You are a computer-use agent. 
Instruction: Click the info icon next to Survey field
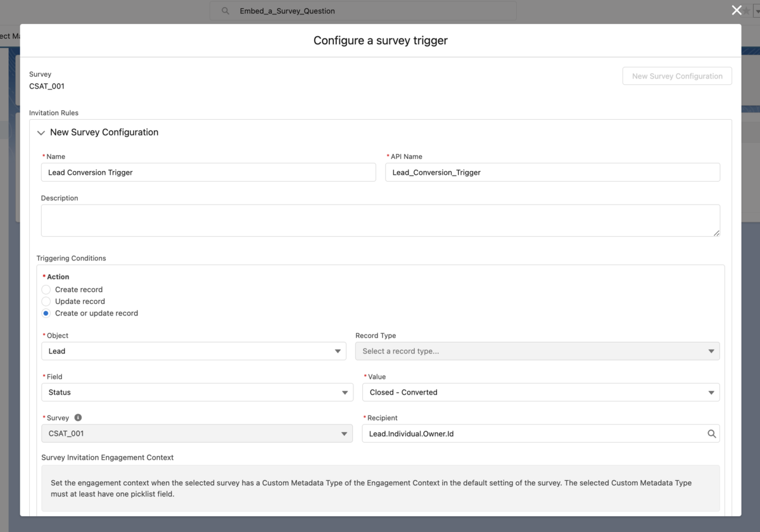click(77, 417)
